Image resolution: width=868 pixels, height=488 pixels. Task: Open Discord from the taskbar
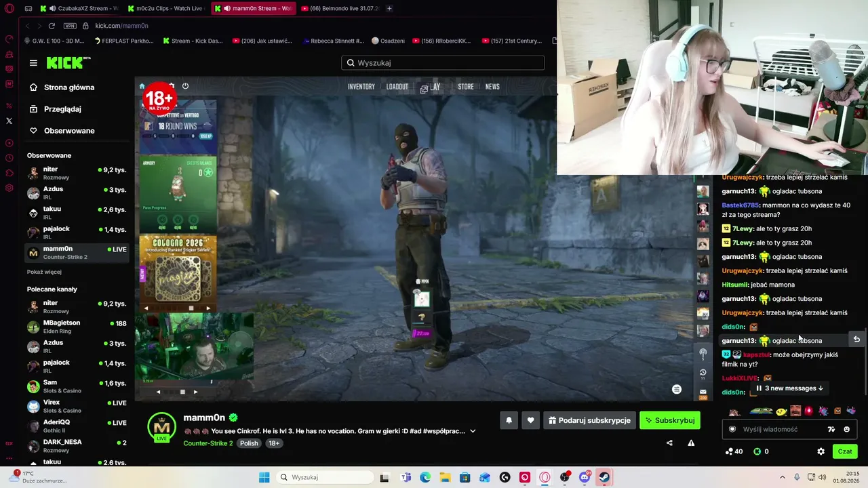585,477
